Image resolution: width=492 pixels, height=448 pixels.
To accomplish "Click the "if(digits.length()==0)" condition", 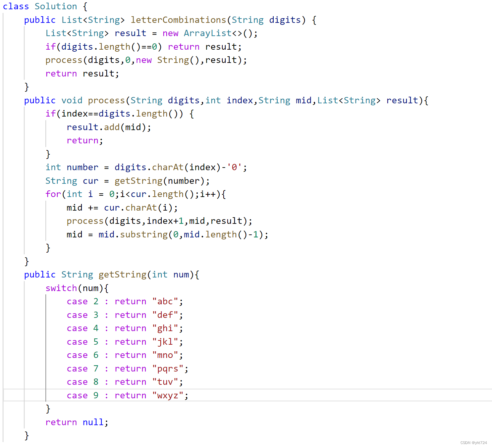I will point(104,47).
